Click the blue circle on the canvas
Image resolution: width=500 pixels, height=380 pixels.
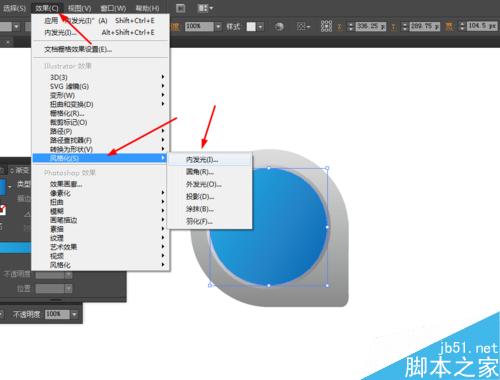coord(269,227)
